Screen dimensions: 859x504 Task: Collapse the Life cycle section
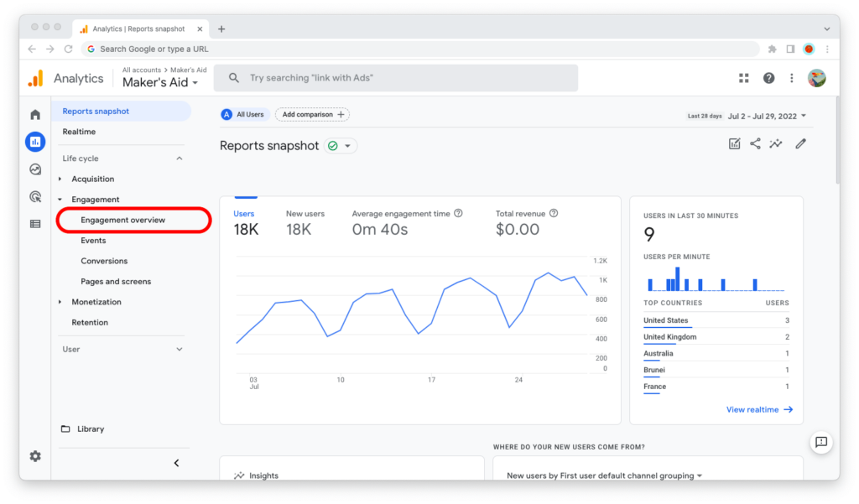tap(180, 158)
